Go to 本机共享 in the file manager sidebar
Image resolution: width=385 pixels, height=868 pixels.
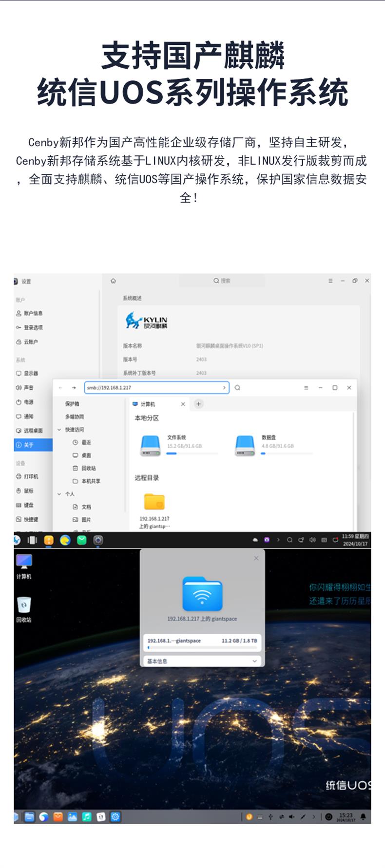pyautogui.click(x=90, y=481)
